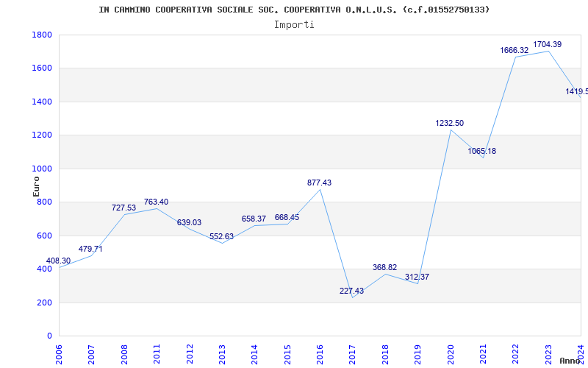Click the 2020 x-axis year
The width and height of the screenshot is (588, 368).
pyautogui.click(x=451, y=354)
